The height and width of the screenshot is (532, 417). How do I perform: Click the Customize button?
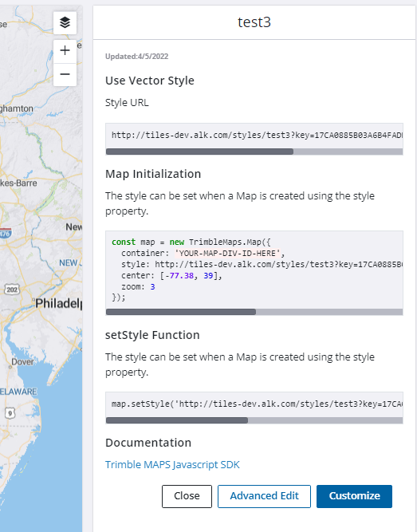point(354,496)
